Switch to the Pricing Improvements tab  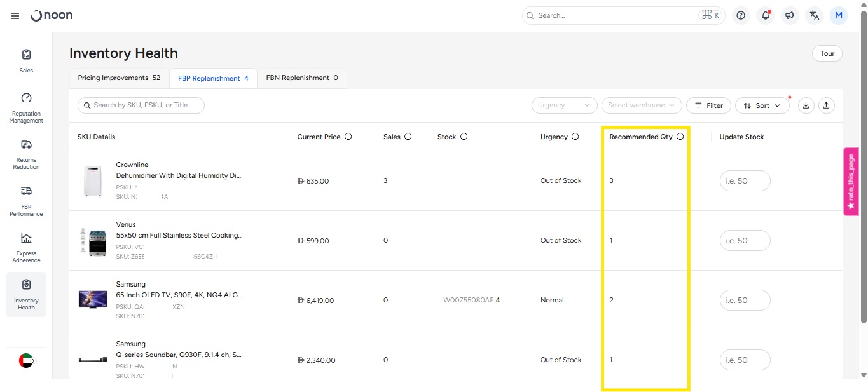[119, 78]
